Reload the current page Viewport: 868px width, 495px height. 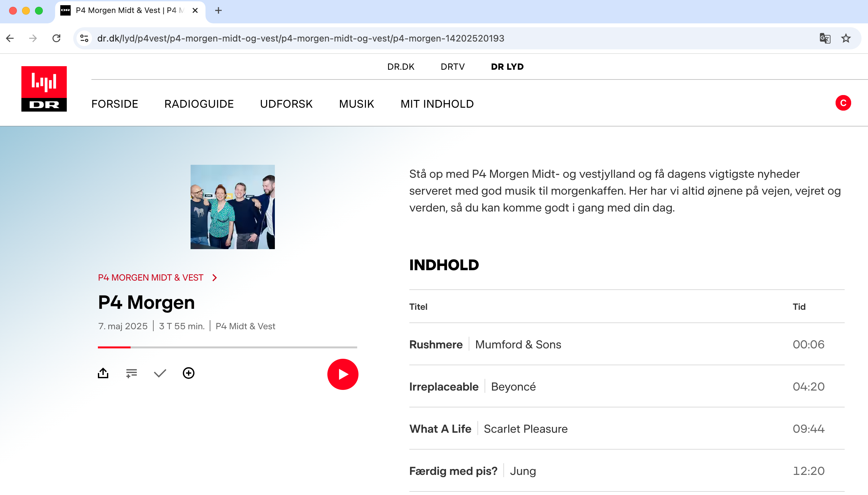56,38
